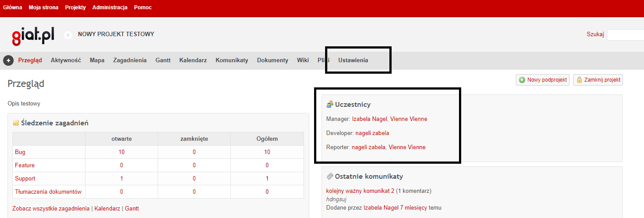Click the 7 miesięcy time link
The height and width of the screenshot is (218, 644).
(x=413, y=207)
